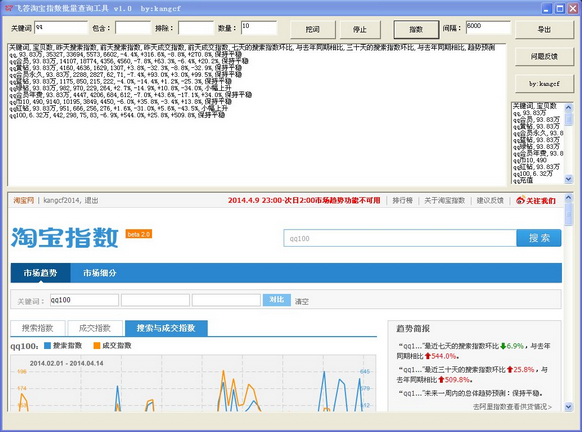
Task: Click the third empty compare keyword field
Action: 226,300
